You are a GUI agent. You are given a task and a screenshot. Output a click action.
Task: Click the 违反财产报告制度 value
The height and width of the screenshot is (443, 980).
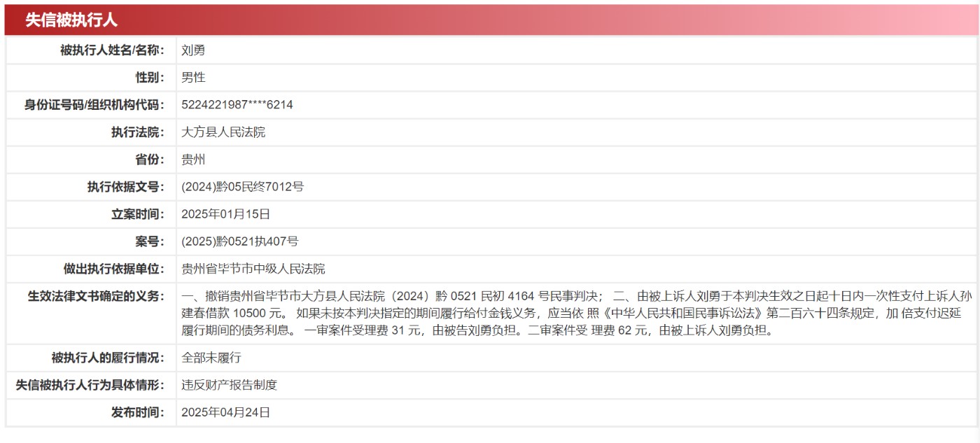(229, 385)
